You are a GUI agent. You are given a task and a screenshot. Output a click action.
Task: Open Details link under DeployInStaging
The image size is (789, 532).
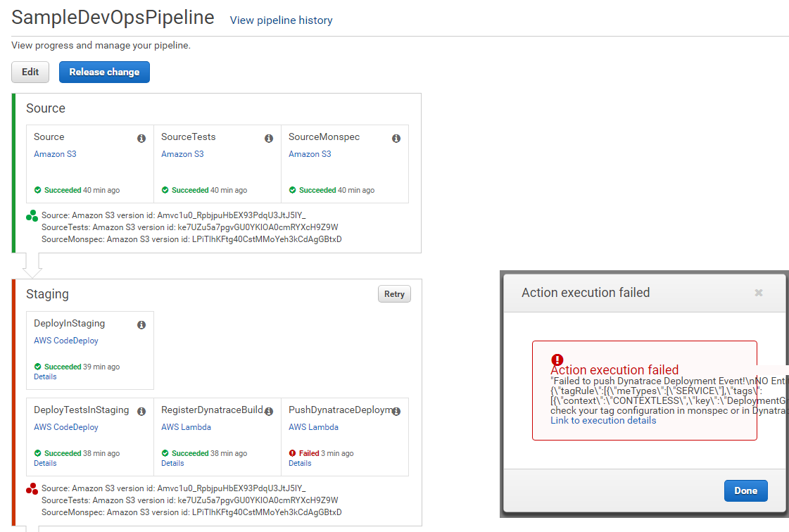(x=45, y=376)
